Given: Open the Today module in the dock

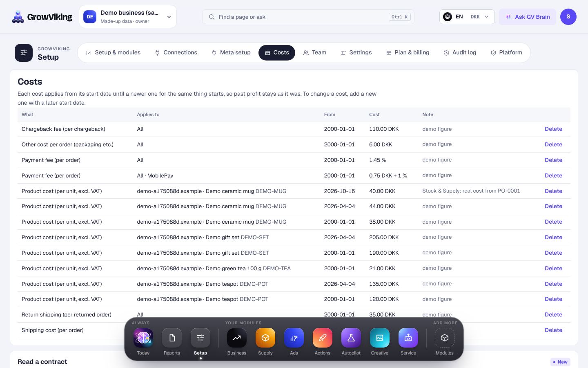Looking at the screenshot, I should [143, 338].
